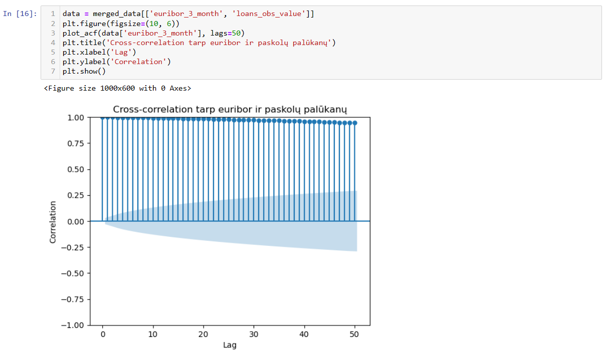The height and width of the screenshot is (364, 605).
Task: Click line number 1 in the code gutter
Action: [x=53, y=14]
